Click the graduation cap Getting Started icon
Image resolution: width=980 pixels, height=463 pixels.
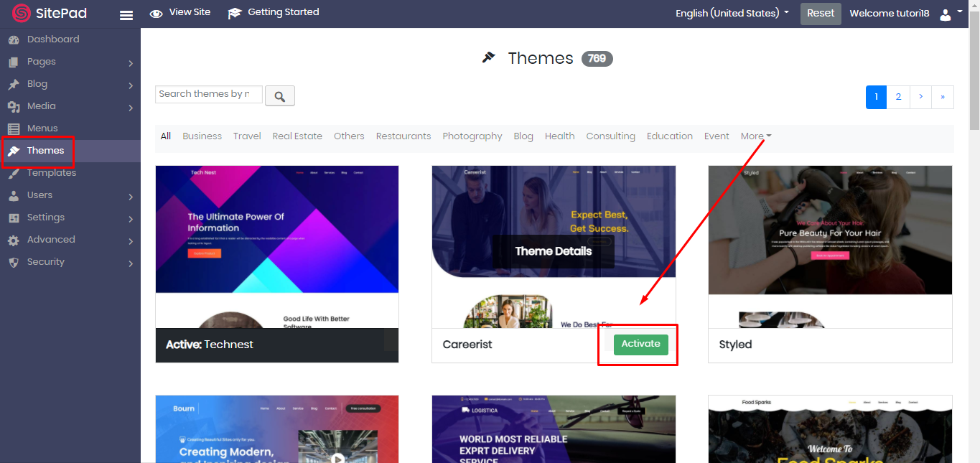(235, 14)
